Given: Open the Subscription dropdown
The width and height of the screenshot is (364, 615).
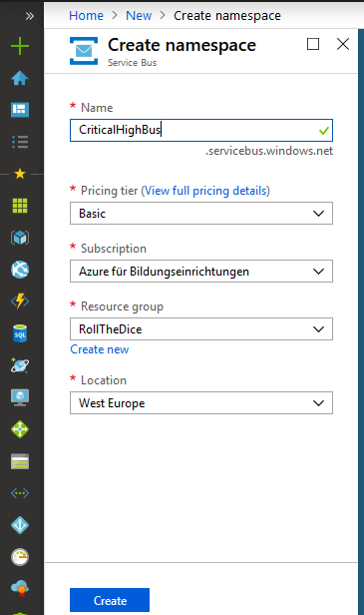Looking at the screenshot, I should 201,271.
